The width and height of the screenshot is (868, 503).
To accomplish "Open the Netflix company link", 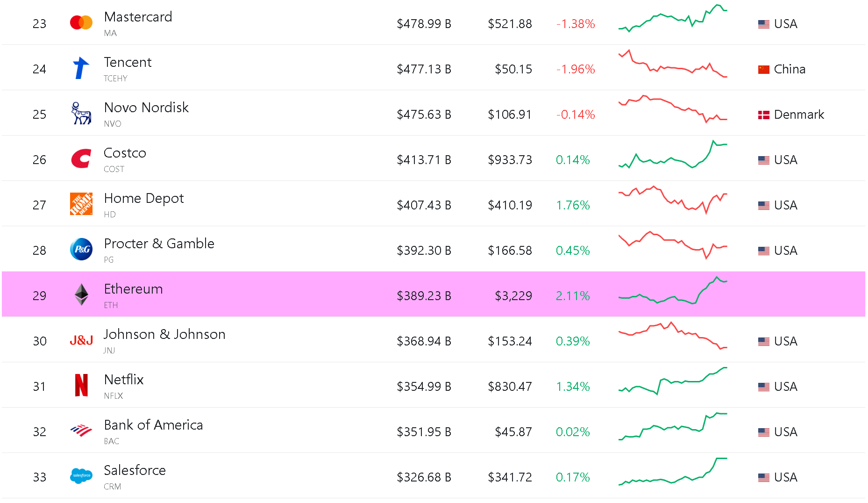I will click(124, 380).
